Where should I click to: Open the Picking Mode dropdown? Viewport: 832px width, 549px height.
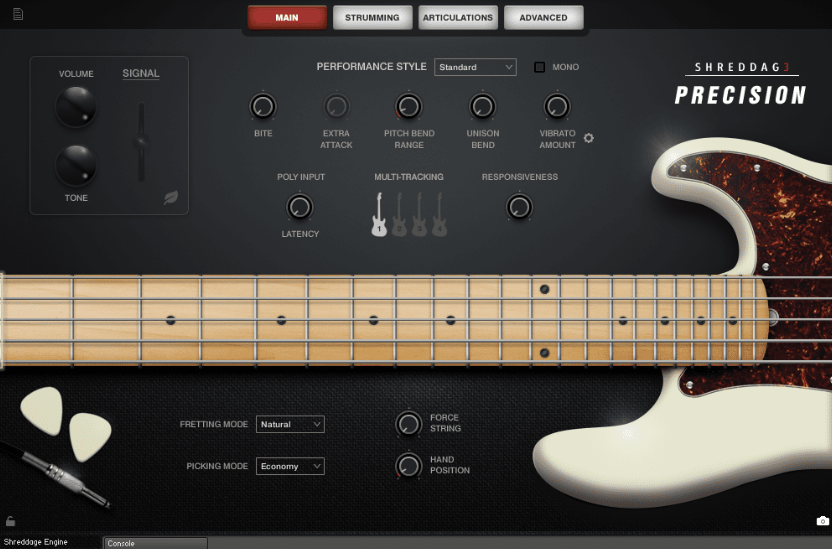point(290,466)
